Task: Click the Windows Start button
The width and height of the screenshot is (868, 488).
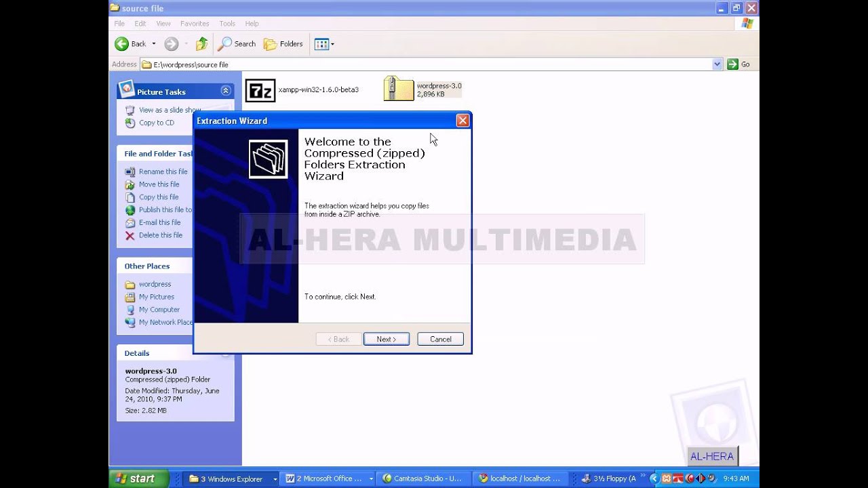Action: tap(138, 479)
